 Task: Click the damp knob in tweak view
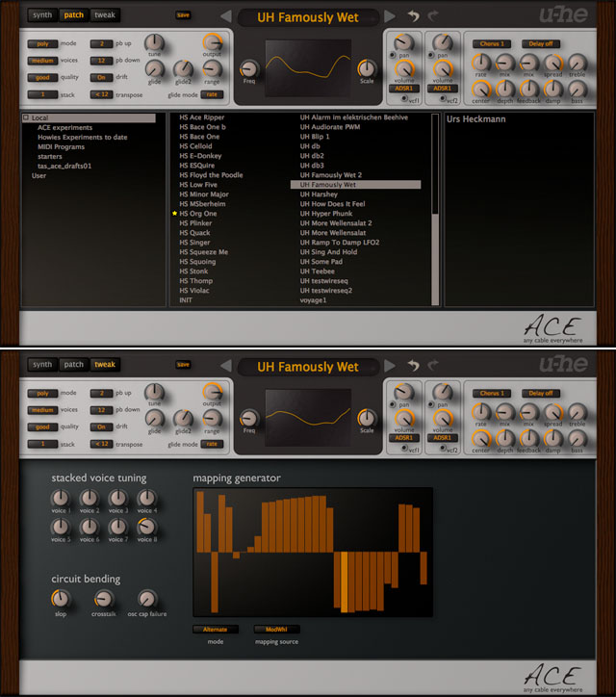click(x=552, y=439)
